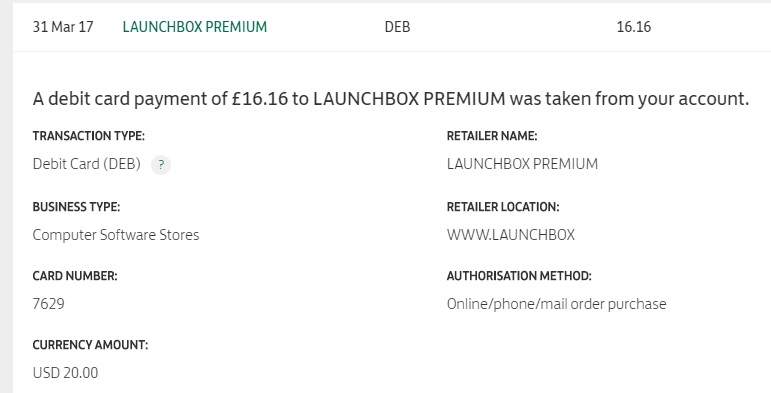Select card number 7629
771x393 pixels.
[48, 303]
